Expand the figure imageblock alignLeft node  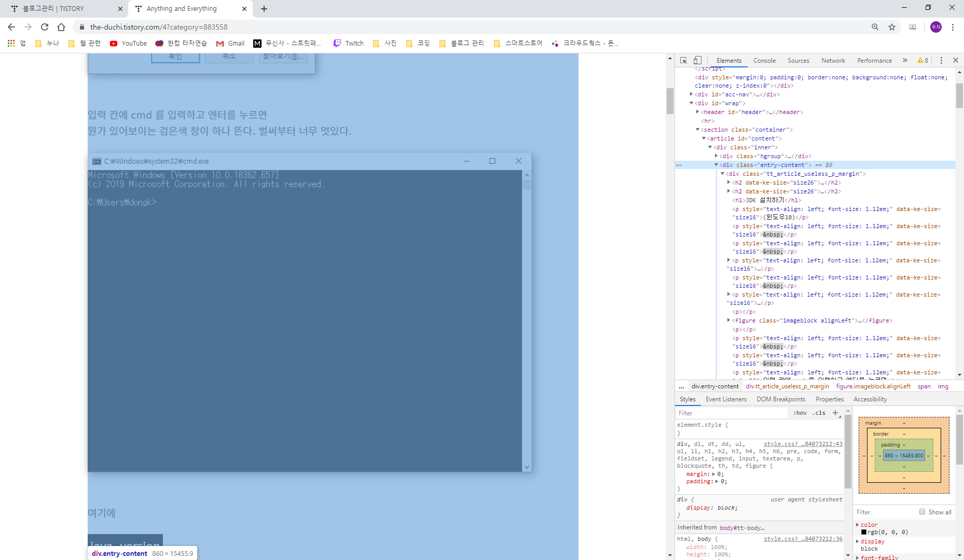pyautogui.click(x=729, y=320)
